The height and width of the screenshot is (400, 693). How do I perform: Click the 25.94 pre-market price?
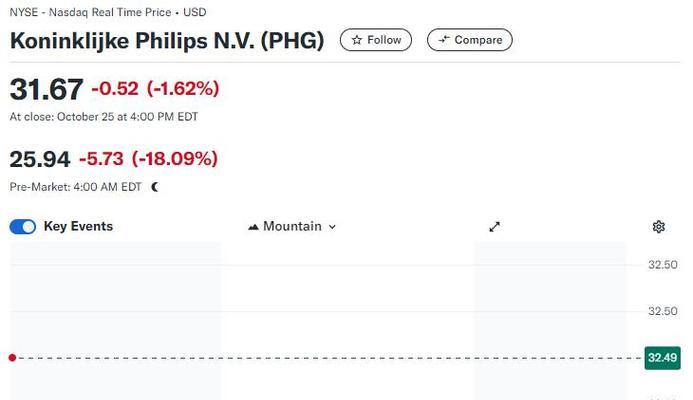coord(40,159)
